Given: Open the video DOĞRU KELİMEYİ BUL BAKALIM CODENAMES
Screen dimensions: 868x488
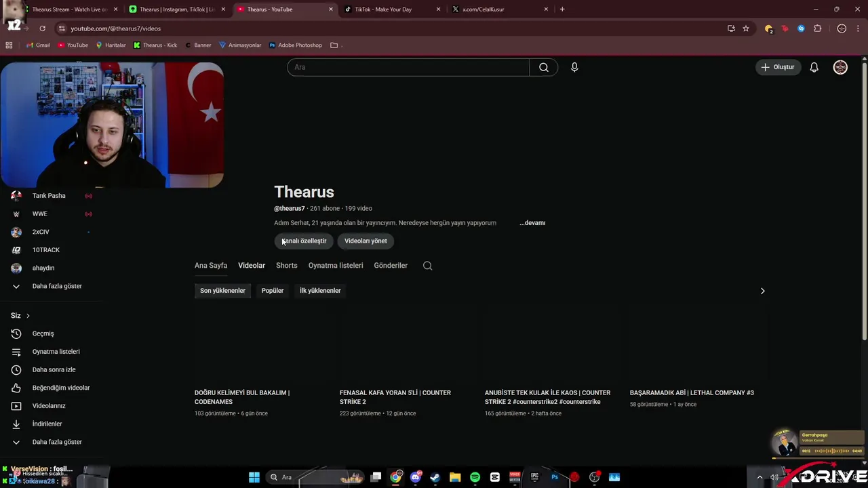Looking at the screenshot, I should (x=242, y=397).
